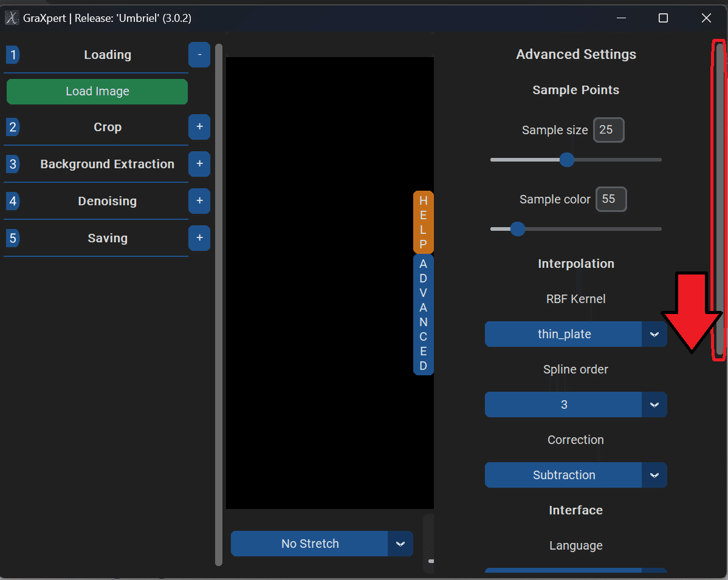728x580 pixels.
Task: Click the Interpolation heading
Action: (x=575, y=264)
